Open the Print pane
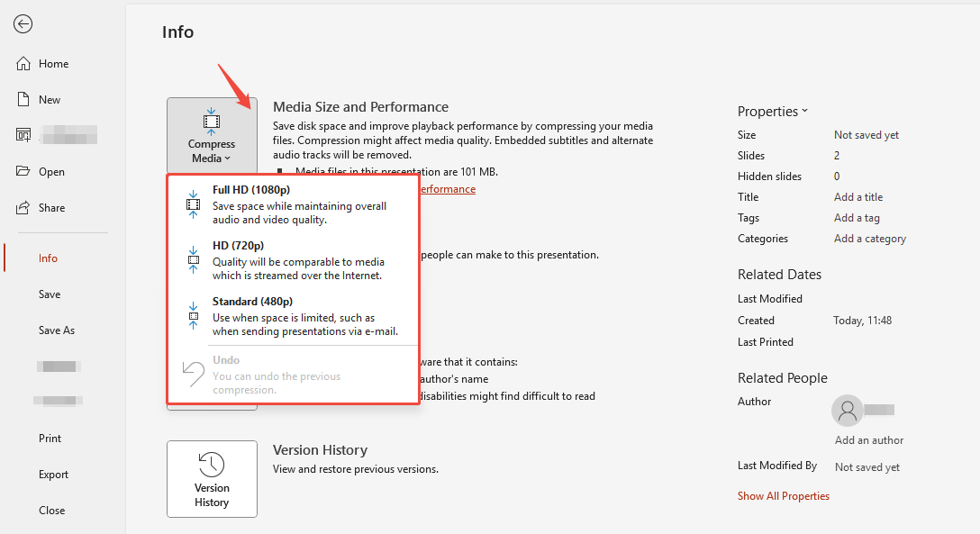This screenshot has height=534, width=980. coord(50,438)
